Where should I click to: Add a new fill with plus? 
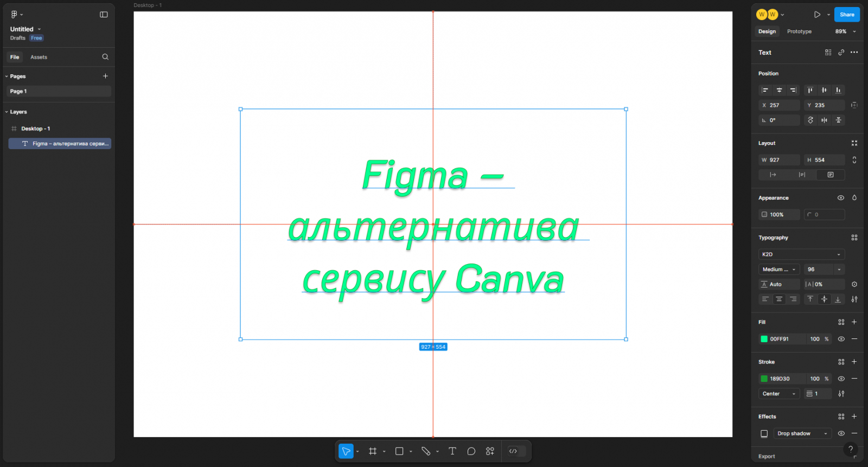[854, 322]
